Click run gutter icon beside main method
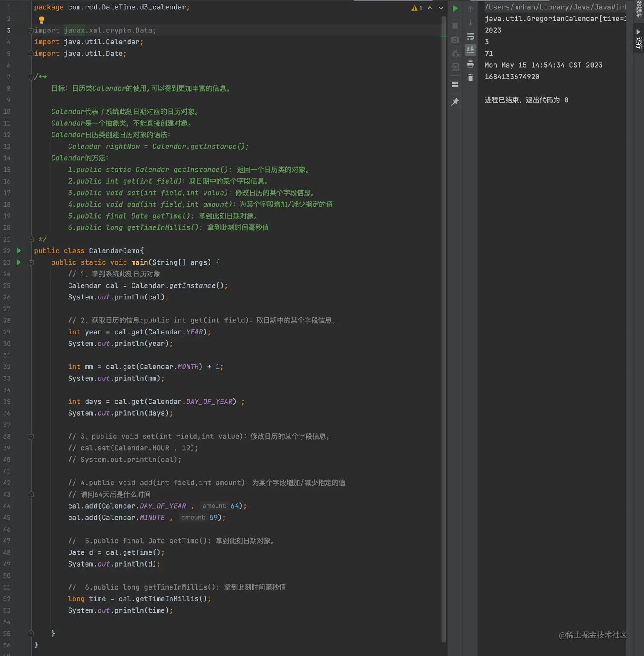 (x=19, y=262)
